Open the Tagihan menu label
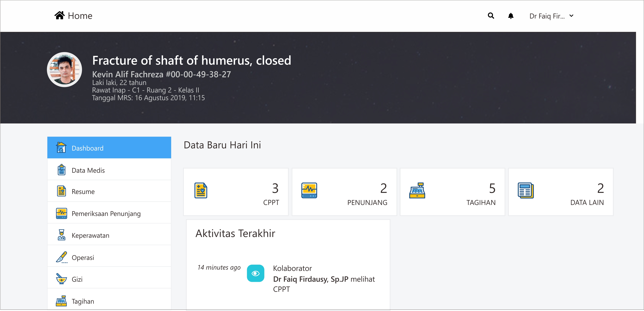This screenshot has width=644, height=311. pos(83,301)
